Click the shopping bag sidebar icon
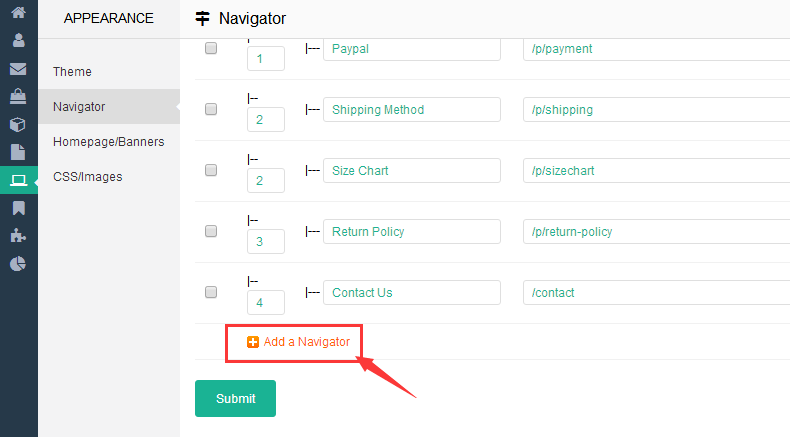This screenshot has height=437, width=790. click(x=18, y=97)
